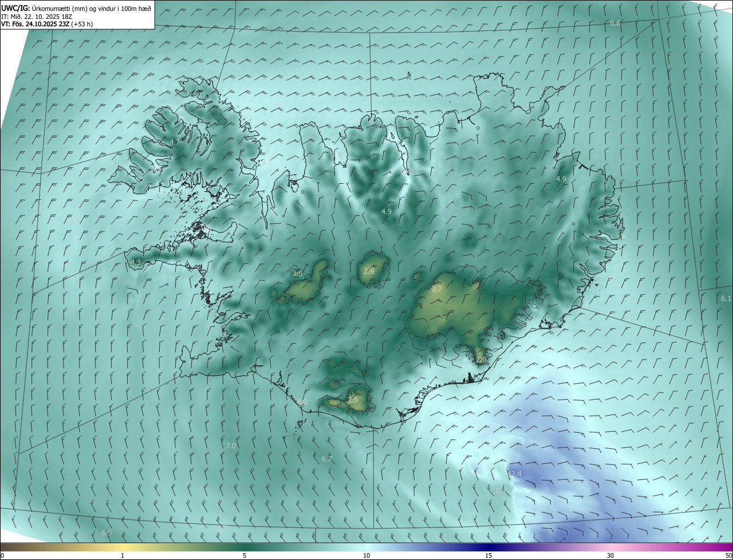Click the color scale tick labeled 1
The image size is (733, 560).
[123, 555]
